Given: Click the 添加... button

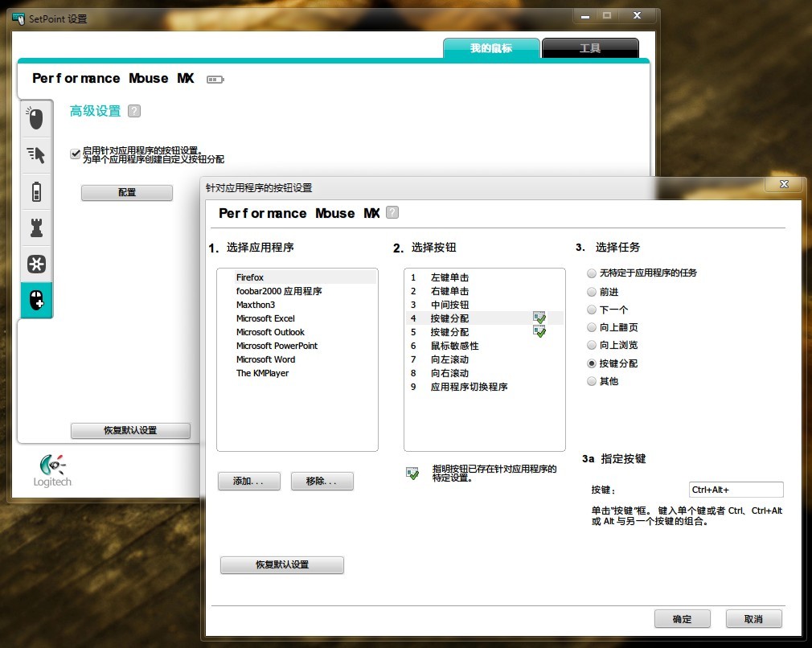Looking at the screenshot, I should pos(248,482).
